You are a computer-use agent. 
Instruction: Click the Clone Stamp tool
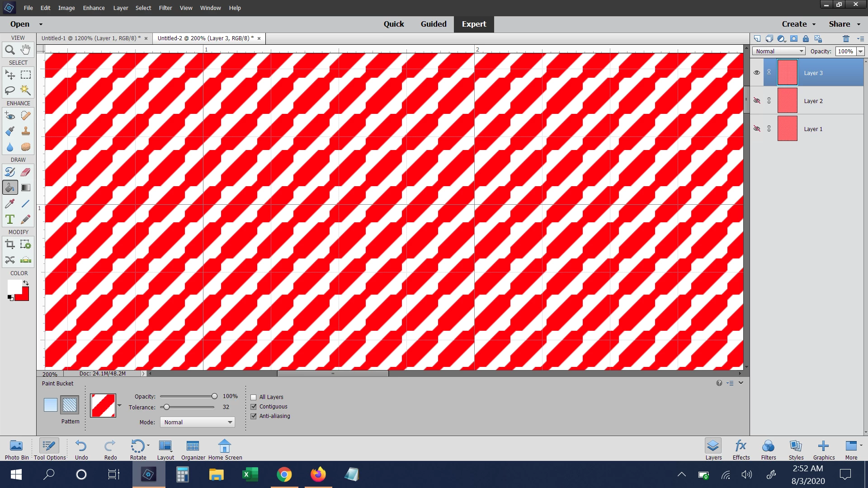pos(26,131)
